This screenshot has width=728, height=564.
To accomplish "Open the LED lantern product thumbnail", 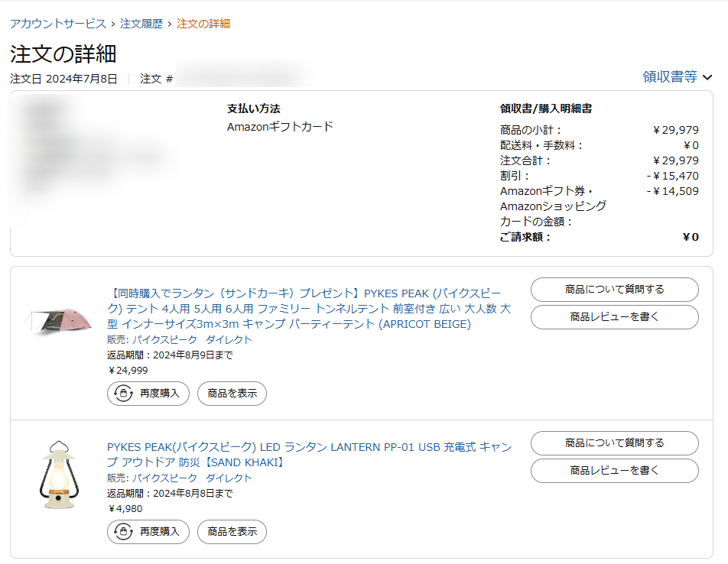I will click(x=59, y=475).
